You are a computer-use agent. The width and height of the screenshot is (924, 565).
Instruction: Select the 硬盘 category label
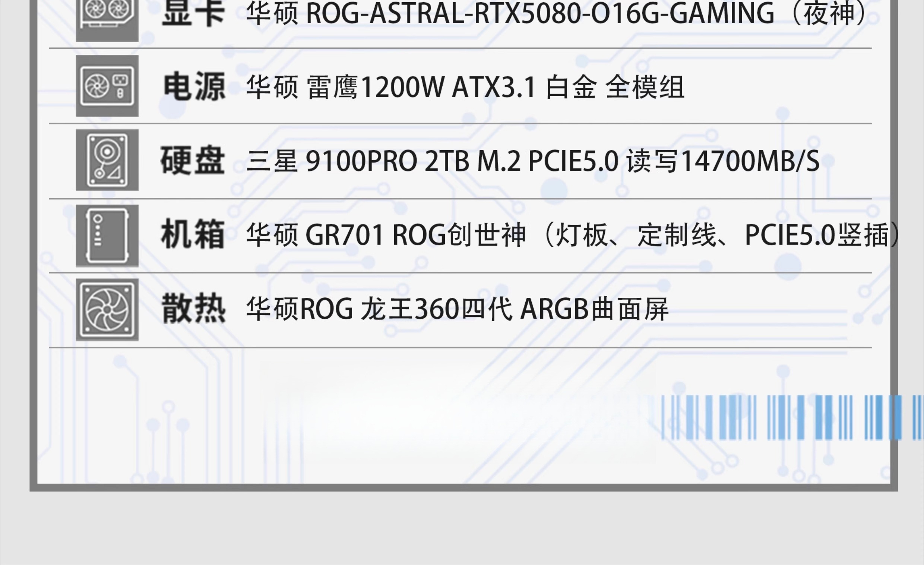click(x=193, y=161)
